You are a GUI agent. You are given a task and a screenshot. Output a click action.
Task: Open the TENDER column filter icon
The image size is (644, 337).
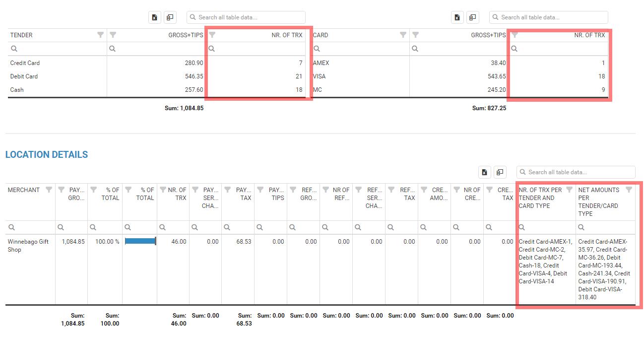click(x=101, y=35)
